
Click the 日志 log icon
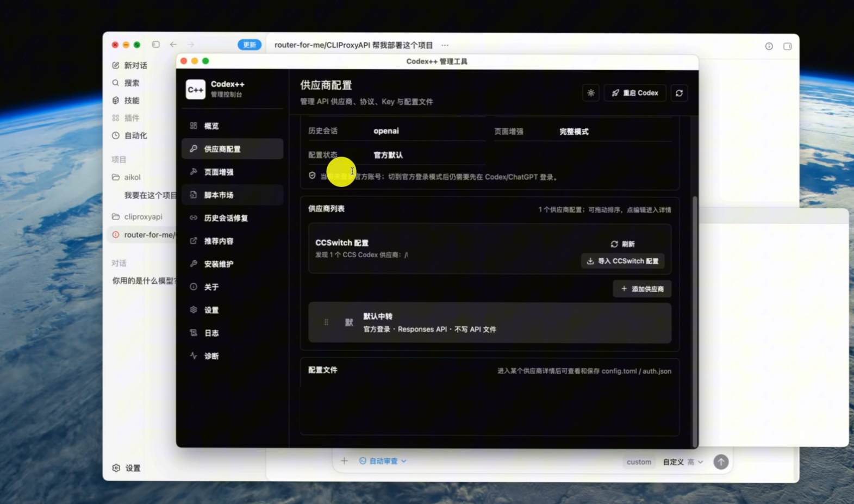(194, 333)
